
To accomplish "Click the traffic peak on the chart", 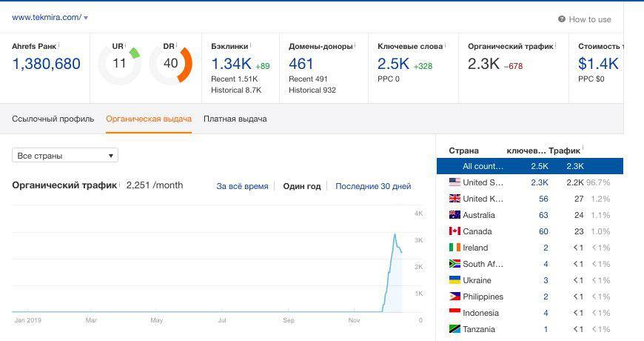I will pyautogui.click(x=395, y=234).
